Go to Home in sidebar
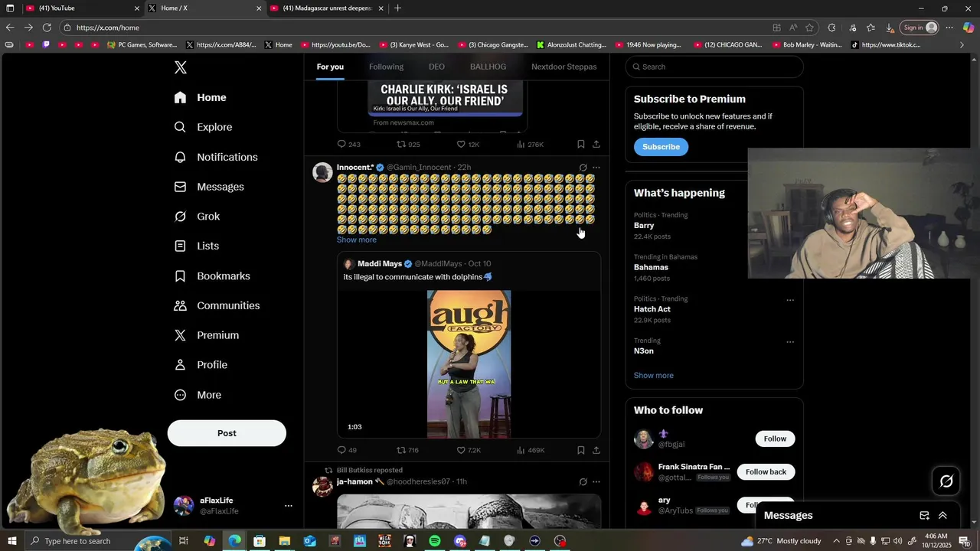This screenshot has width=980, height=551. [201, 97]
